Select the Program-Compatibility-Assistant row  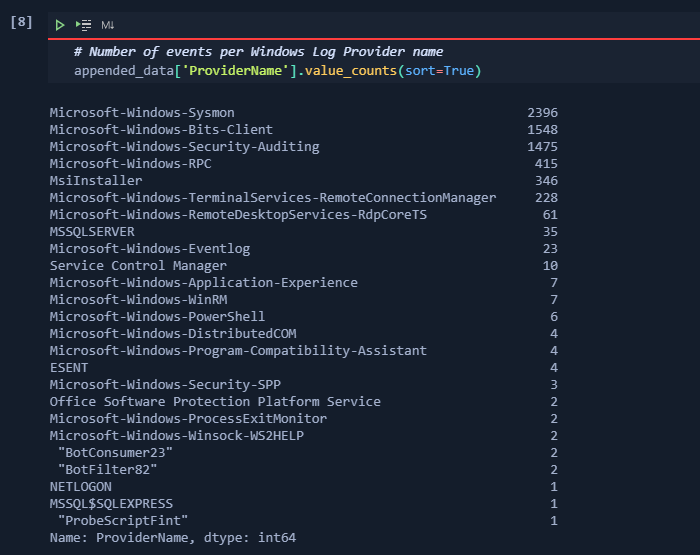point(304,350)
